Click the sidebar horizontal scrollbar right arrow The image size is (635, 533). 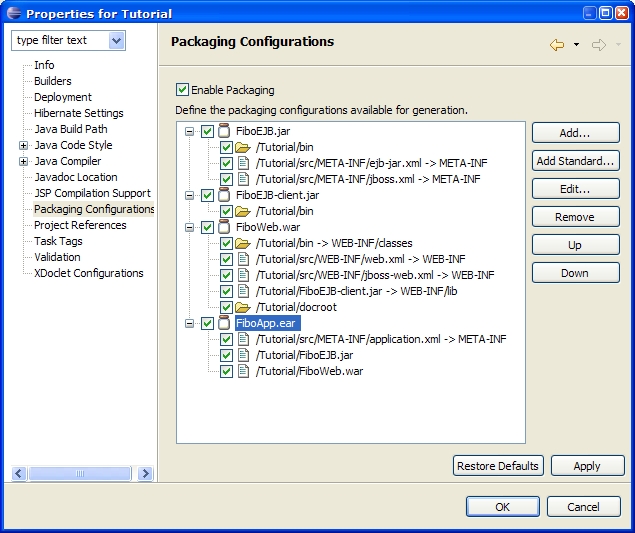click(x=145, y=473)
